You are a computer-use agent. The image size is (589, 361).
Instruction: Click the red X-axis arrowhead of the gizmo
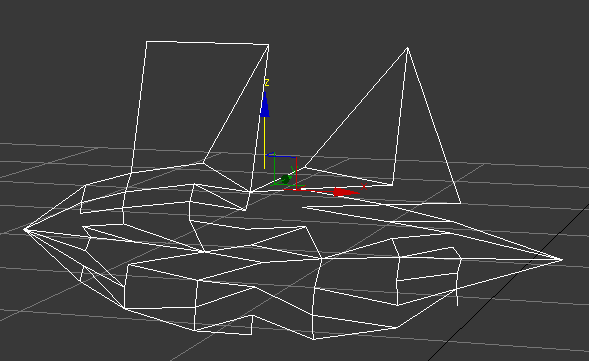pos(346,192)
